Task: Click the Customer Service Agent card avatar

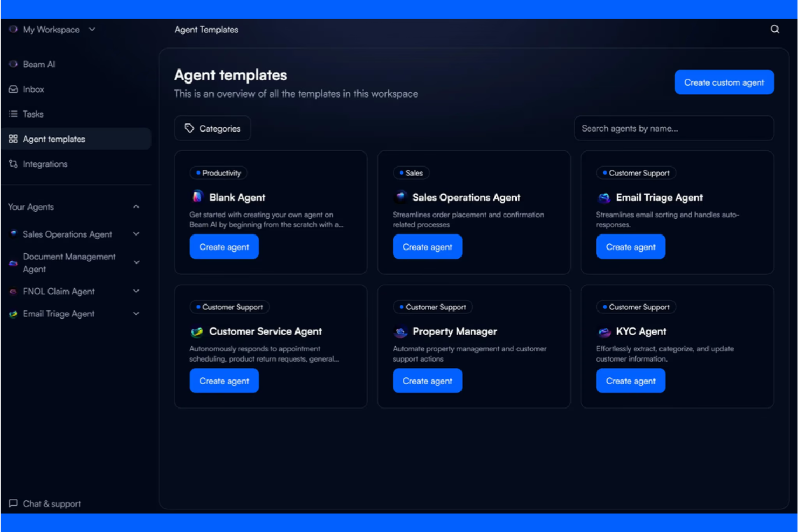Action: point(197,331)
